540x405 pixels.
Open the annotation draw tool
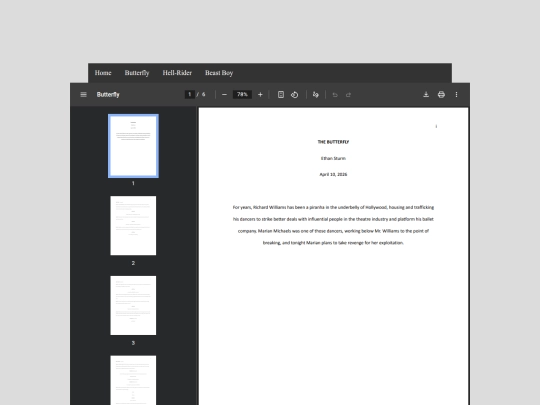(x=315, y=94)
